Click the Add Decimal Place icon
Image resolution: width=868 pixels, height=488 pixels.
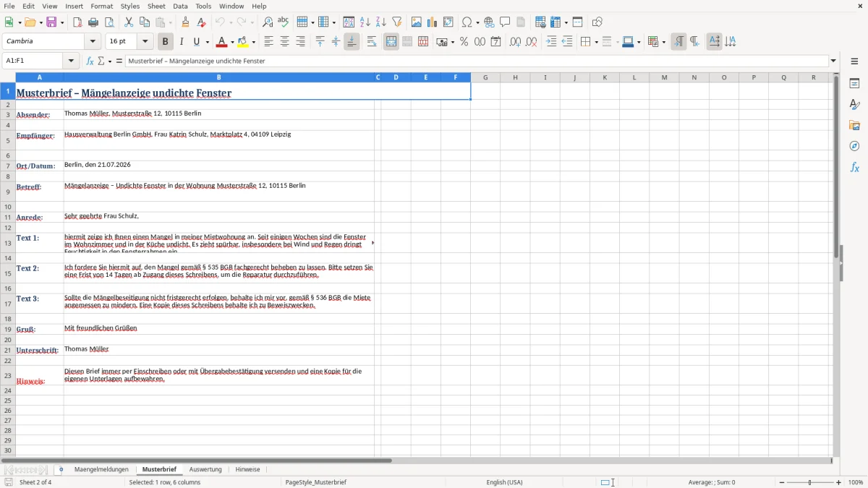515,42
